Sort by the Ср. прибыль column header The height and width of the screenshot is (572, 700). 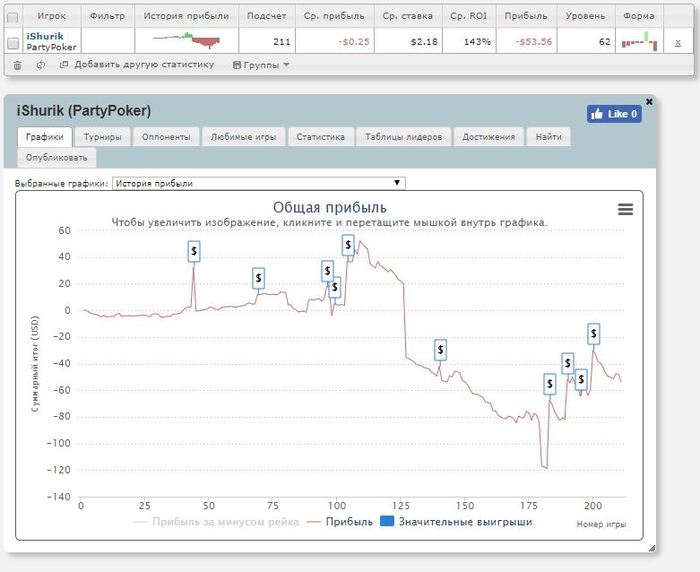pos(334,16)
